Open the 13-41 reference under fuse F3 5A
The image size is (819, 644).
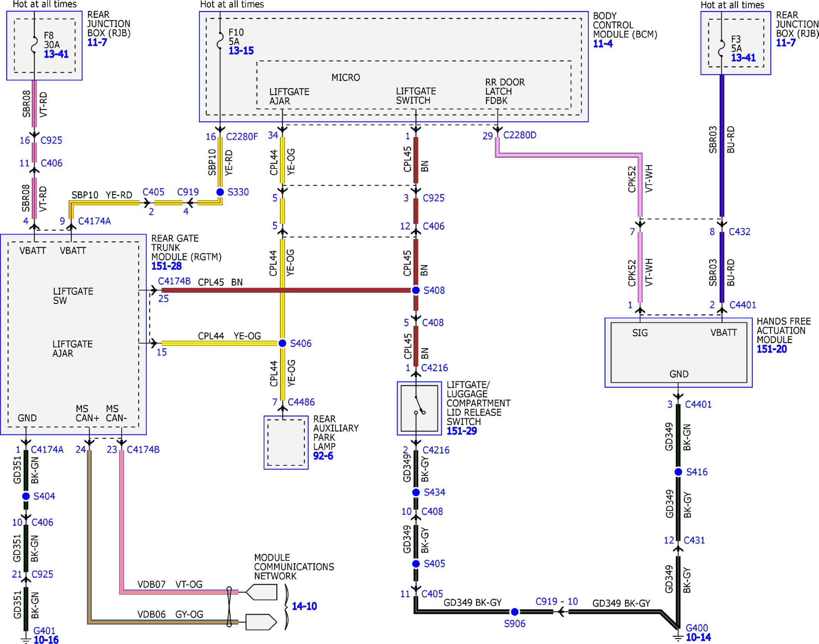click(743, 58)
